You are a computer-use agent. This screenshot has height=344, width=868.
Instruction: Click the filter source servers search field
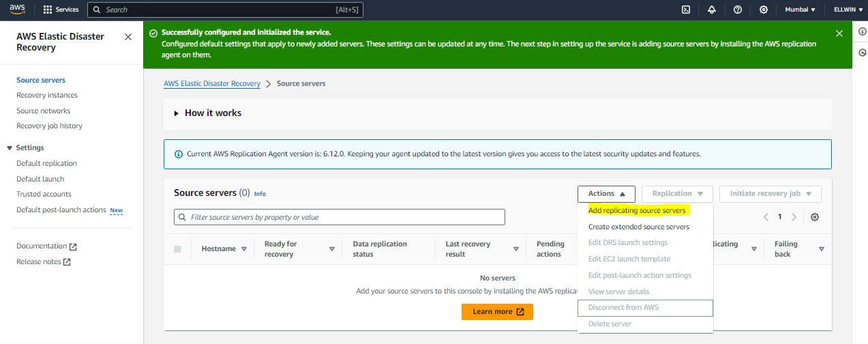pyautogui.click(x=340, y=217)
